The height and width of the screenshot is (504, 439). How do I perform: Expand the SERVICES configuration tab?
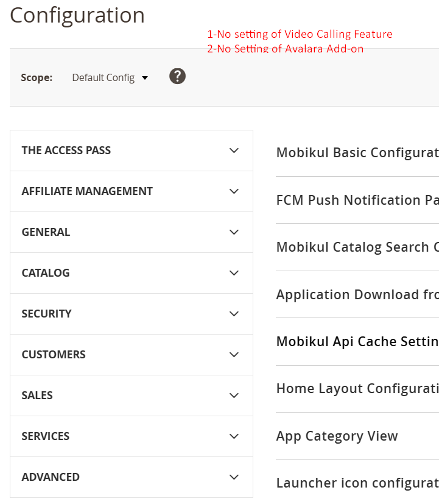coord(132,436)
